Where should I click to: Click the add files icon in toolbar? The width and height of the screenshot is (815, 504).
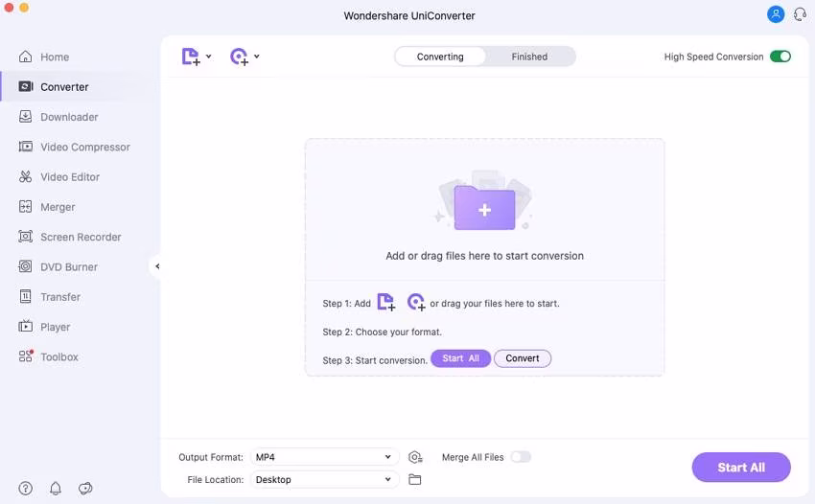pyautogui.click(x=191, y=57)
